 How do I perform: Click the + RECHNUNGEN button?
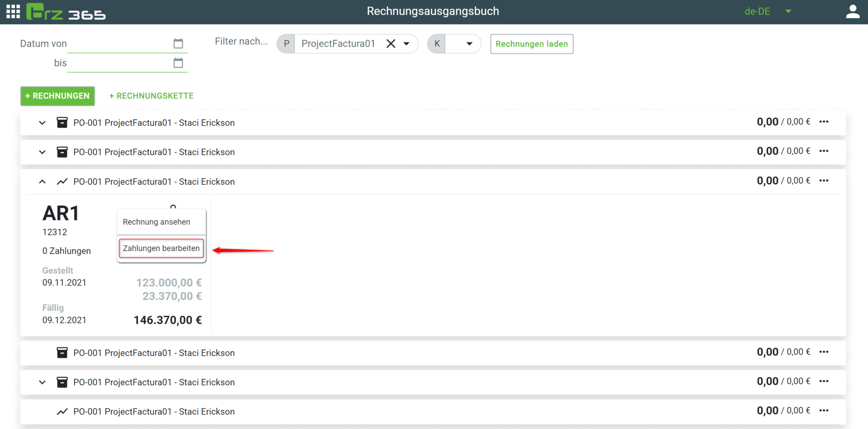(57, 96)
